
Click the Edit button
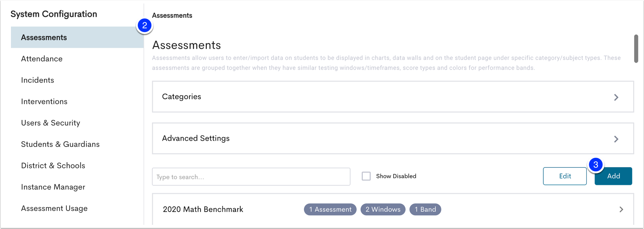(565, 176)
